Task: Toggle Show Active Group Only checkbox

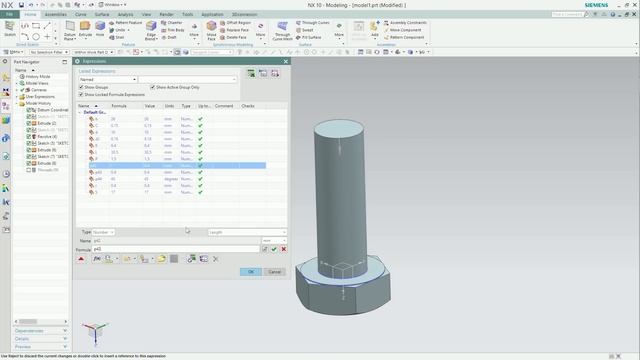Action: pyautogui.click(x=153, y=87)
